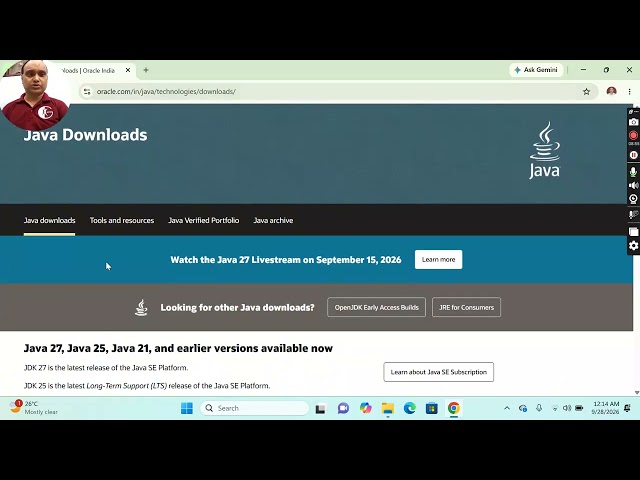Click the Java Downloads page heading
The height and width of the screenshot is (480, 640).
coord(85,135)
